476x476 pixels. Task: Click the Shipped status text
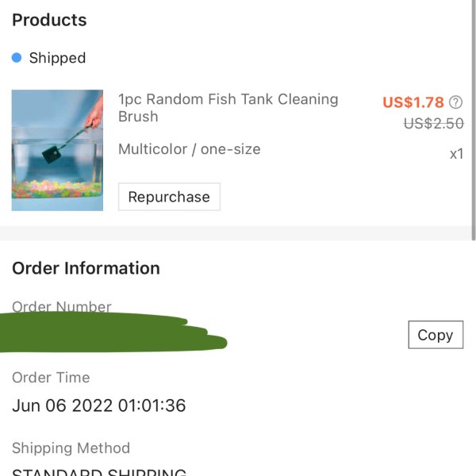tap(57, 58)
